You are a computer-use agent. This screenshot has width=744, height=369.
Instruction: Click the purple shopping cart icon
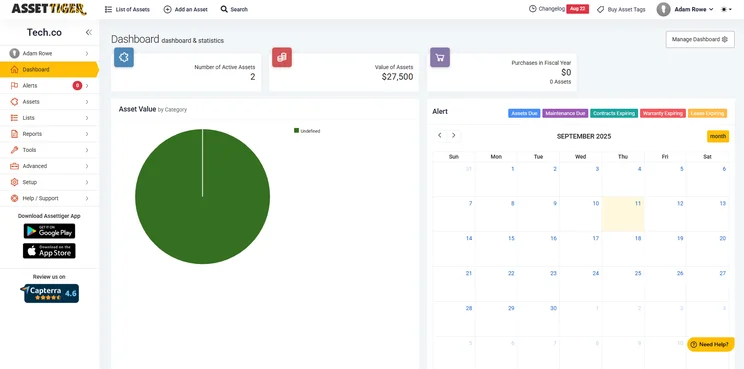(x=440, y=57)
